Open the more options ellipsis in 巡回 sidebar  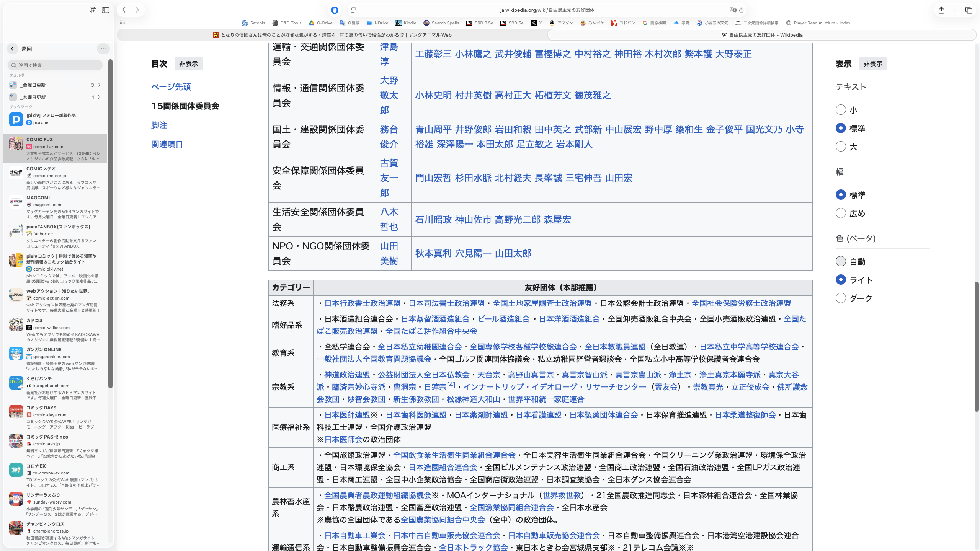click(103, 49)
